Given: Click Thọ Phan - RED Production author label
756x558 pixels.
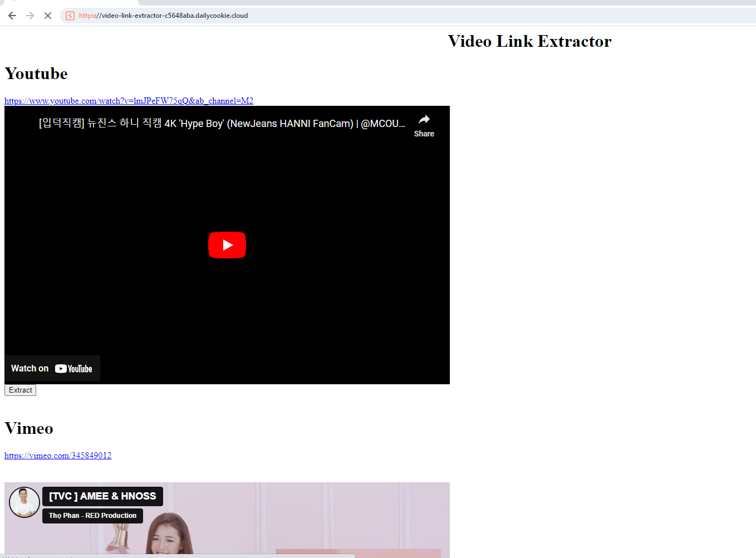Looking at the screenshot, I should pos(92,516).
